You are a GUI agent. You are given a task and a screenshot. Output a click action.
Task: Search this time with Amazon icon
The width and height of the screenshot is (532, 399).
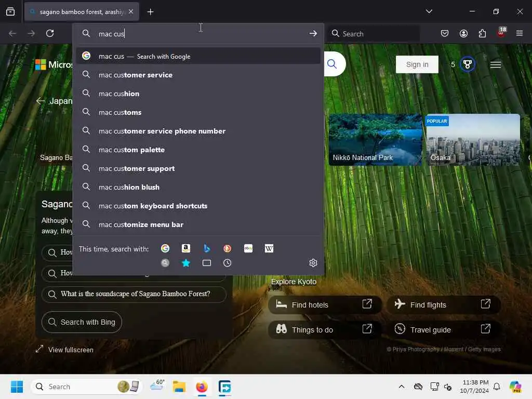click(x=186, y=248)
